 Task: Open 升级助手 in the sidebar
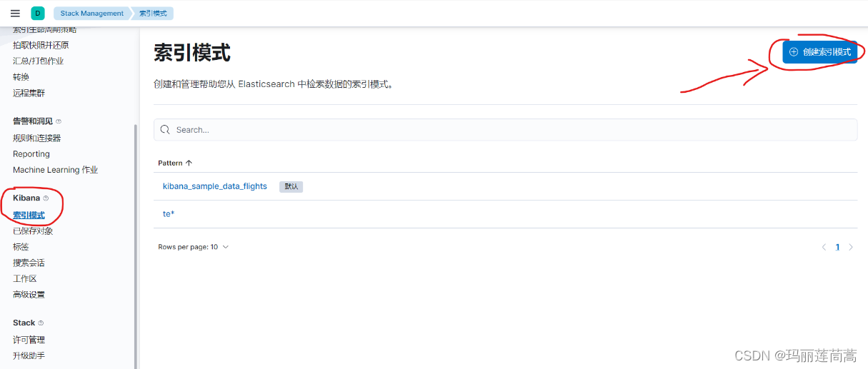(x=29, y=355)
